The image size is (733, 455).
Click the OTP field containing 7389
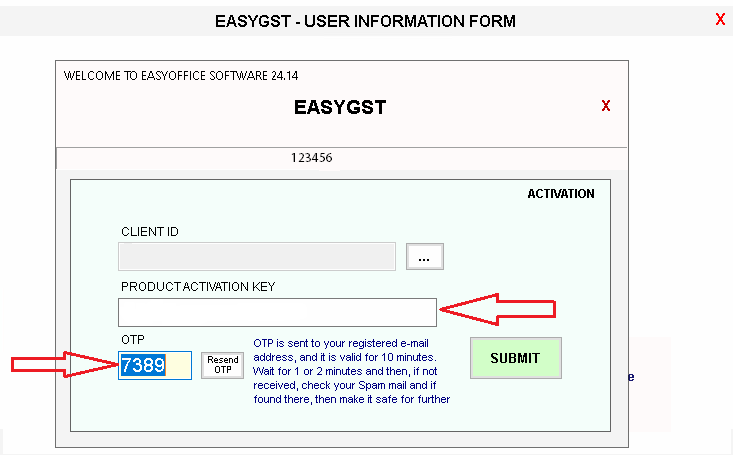[x=154, y=365]
